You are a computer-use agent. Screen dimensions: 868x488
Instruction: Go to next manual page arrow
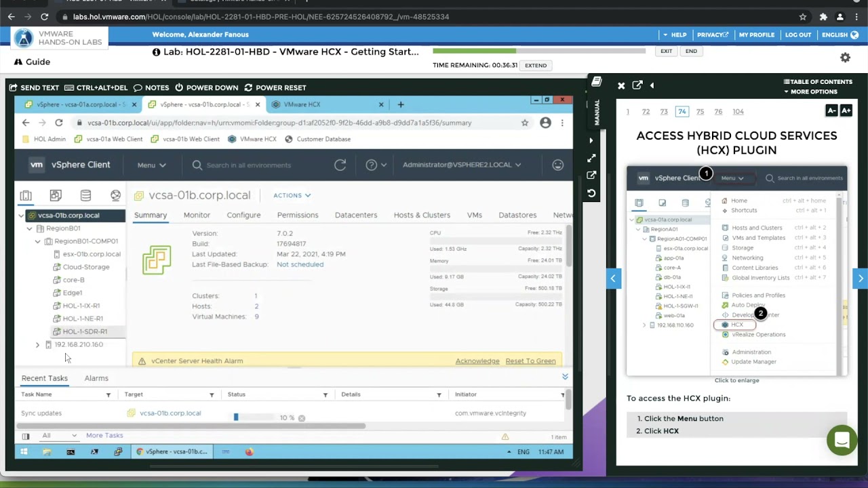click(861, 279)
